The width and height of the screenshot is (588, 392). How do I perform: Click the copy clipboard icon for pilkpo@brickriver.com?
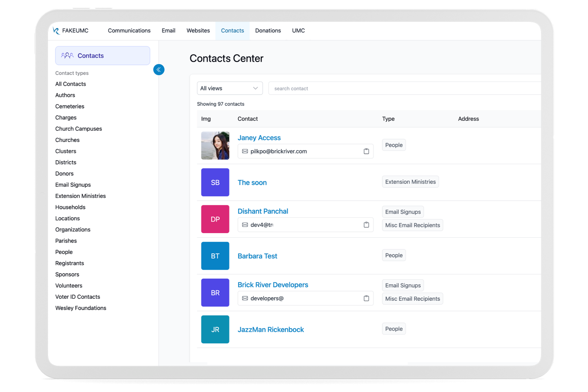pyautogui.click(x=366, y=151)
